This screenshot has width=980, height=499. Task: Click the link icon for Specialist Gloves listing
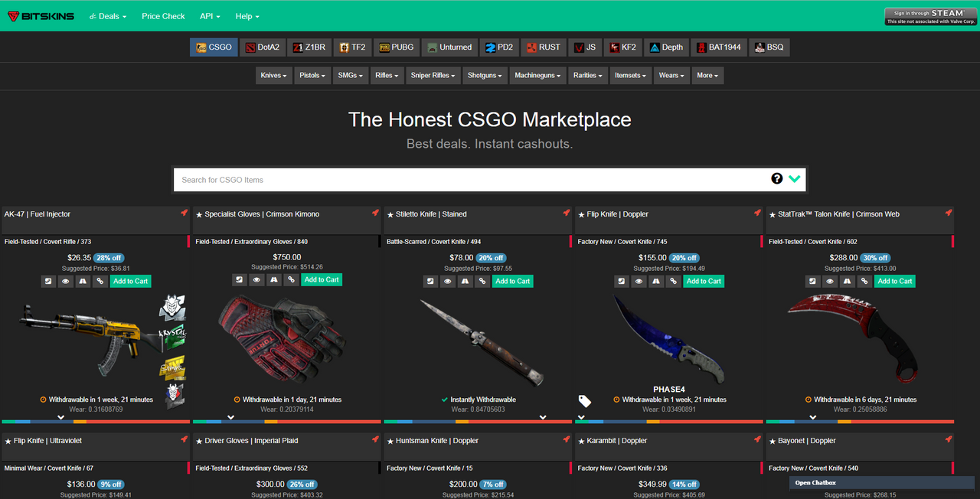click(x=290, y=280)
